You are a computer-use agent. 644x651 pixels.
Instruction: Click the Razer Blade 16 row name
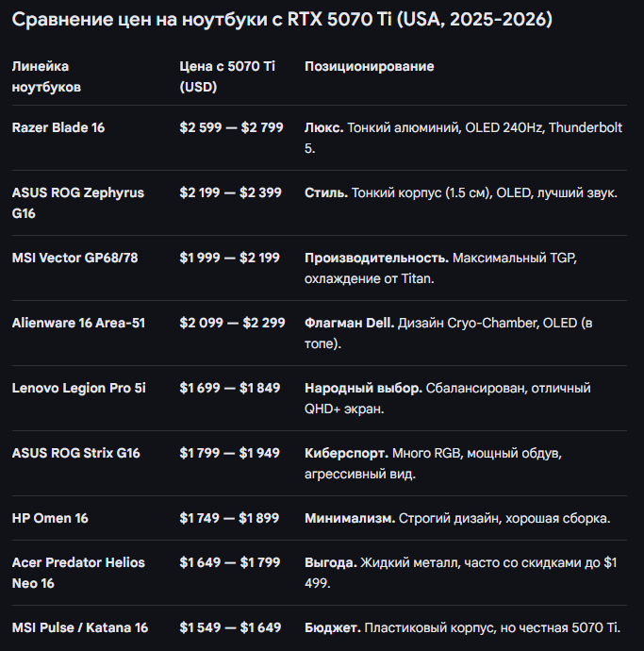[x=58, y=127]
